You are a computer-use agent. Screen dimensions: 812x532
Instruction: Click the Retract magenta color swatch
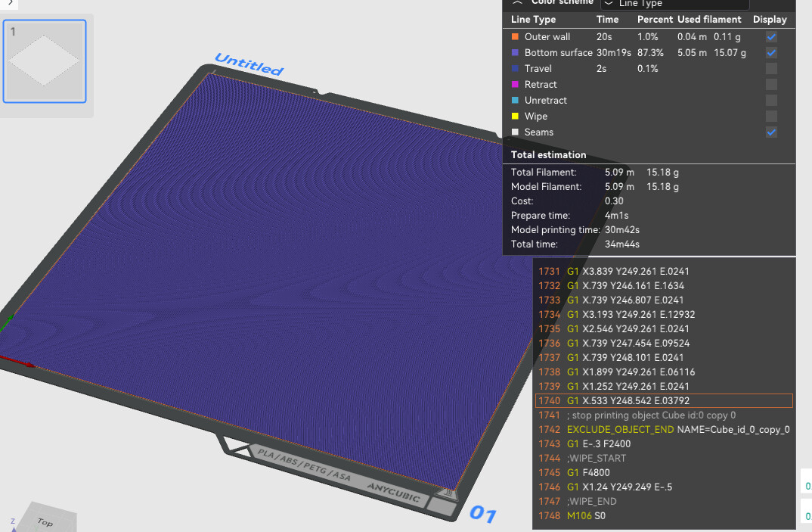coord(515,85)
